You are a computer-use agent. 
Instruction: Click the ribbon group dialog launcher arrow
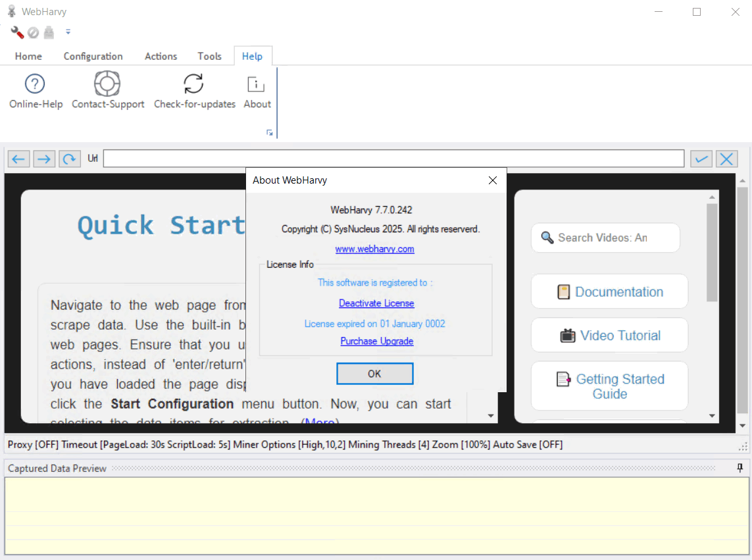[270, 132]
